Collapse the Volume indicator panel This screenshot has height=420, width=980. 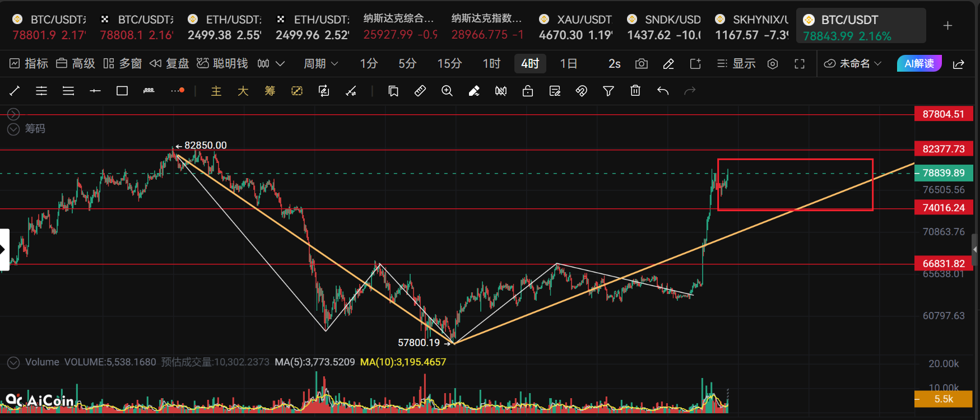(x=13, y=362)
